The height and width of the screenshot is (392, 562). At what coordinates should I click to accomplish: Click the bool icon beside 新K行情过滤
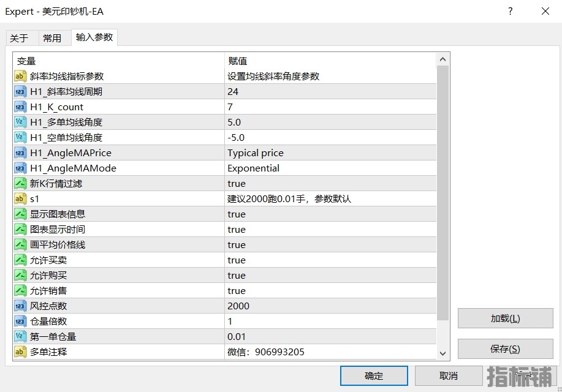20,184
